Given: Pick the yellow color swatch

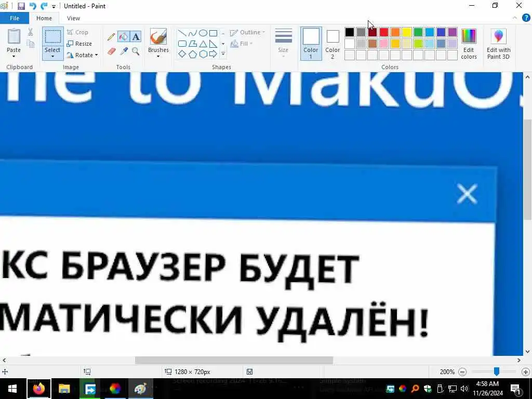Looking at the screenshot, I should (406, 32).
